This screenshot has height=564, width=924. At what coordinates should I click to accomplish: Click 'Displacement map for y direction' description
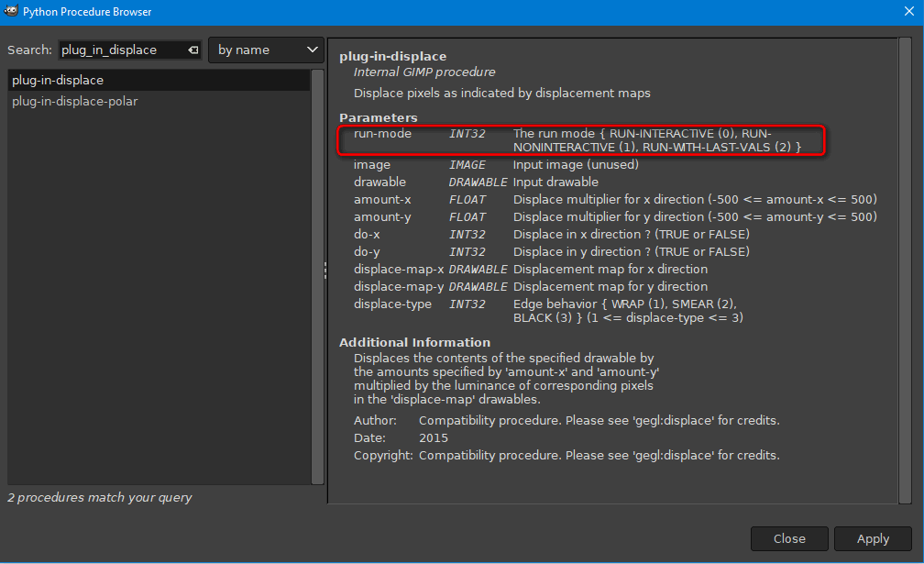pos(610,286)
